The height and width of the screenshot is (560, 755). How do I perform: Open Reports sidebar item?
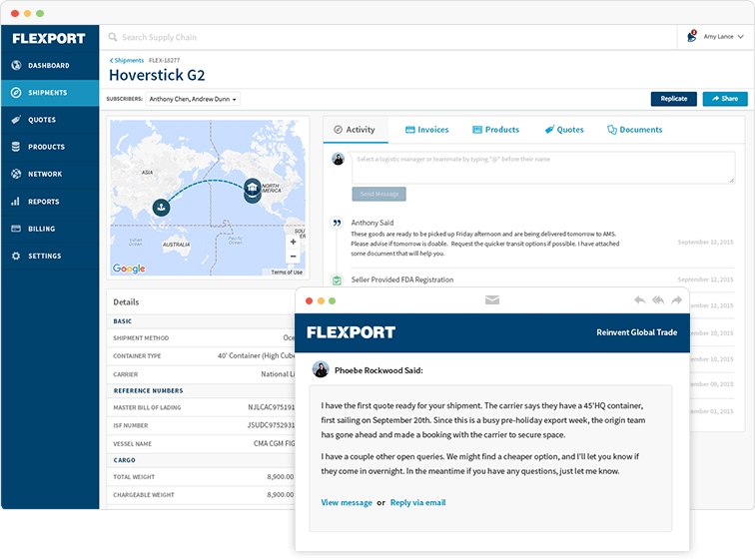tap(50, 202)
